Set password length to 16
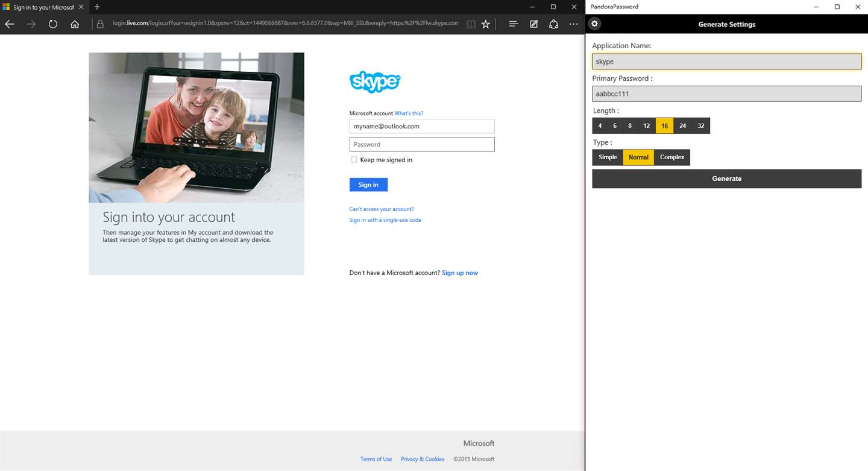The width and height of the screenshot is (868, 471). click(x=664, y=125)
